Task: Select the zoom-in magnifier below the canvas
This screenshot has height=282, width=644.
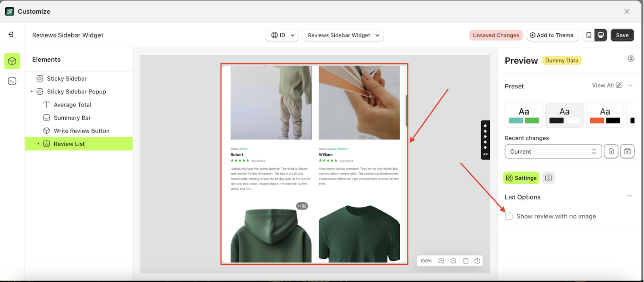Action: click(441, 261)
